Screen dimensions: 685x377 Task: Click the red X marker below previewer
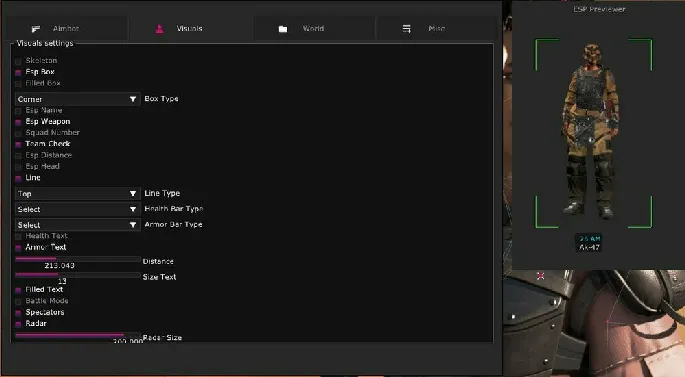click(x=541, y=276)
